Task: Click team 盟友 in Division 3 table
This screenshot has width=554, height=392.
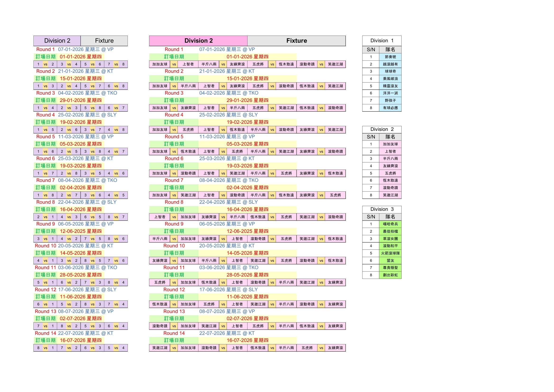Action: click(390, 261)
